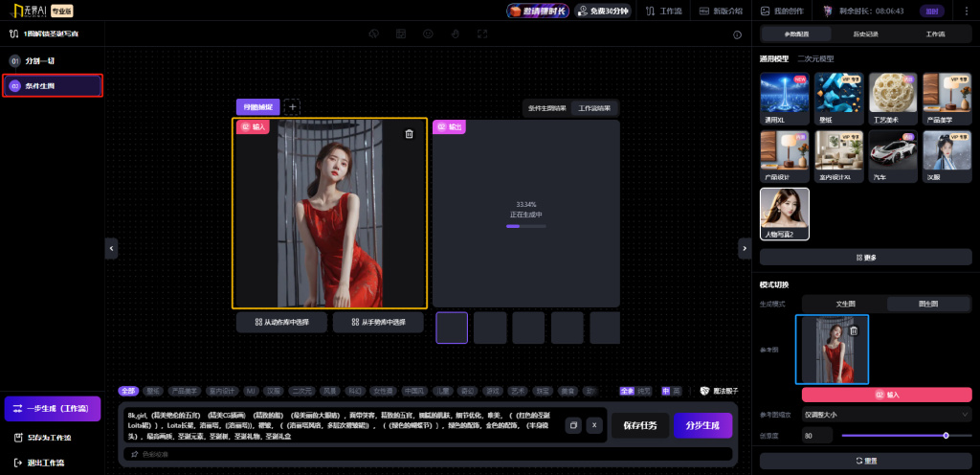Click the 分步生成 button
980x475 pixels.
pyautogui.click(x=702, y=425)
